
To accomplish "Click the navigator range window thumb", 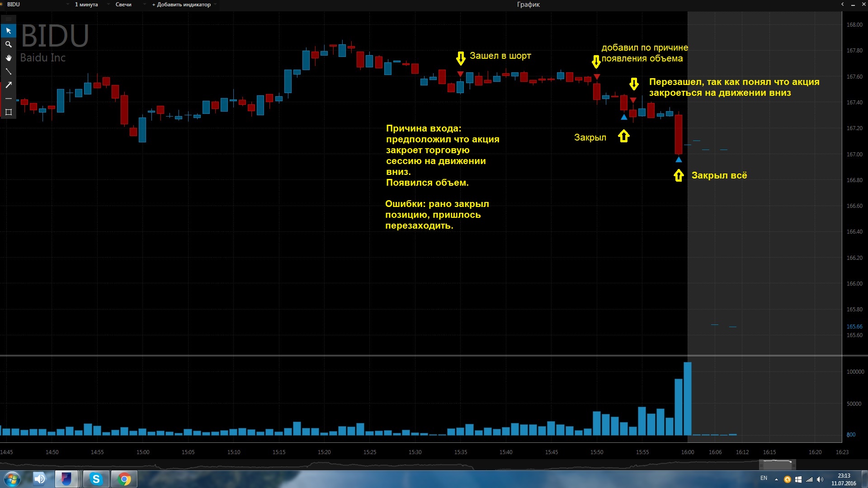I will [x=778, y=465].
